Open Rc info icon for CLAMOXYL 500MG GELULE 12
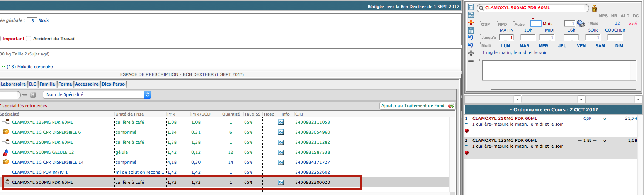This screenshot has width=644, height=195. tap(281, 152)
